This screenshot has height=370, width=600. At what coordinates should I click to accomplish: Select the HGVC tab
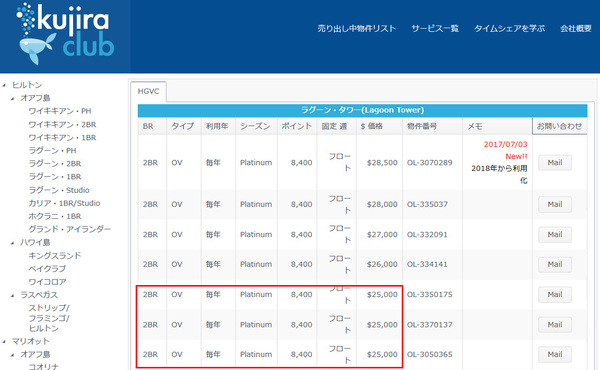148,91
